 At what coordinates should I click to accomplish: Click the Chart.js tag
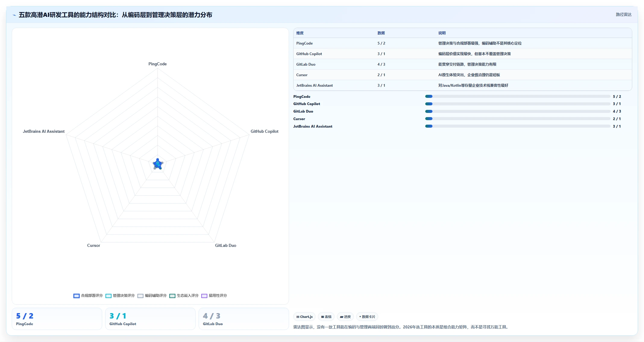(304, 317)
